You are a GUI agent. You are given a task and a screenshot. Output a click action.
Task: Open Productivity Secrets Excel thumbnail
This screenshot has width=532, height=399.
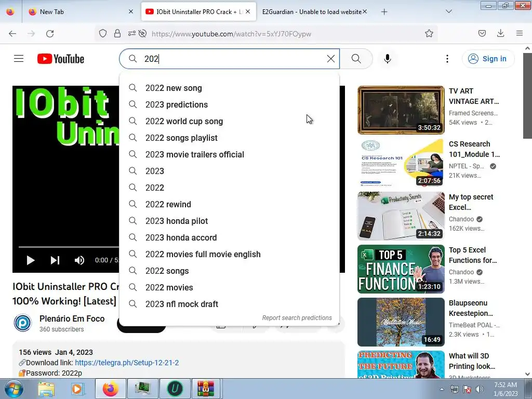point(401,216)
